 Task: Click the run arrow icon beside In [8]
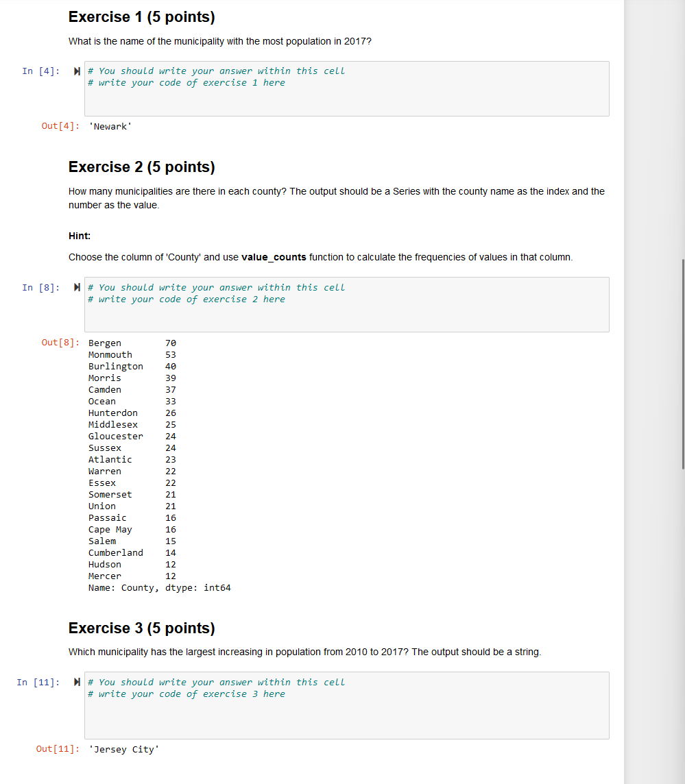coord(76,286)
